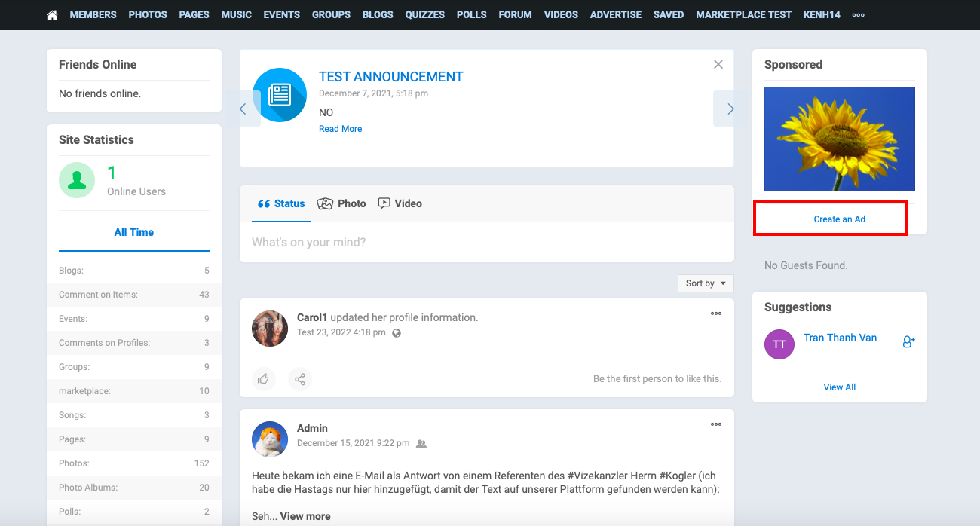This screenshot has height=526, width=980.
Task: Open Blogs in the navigation bar
Action: (378, 14)
